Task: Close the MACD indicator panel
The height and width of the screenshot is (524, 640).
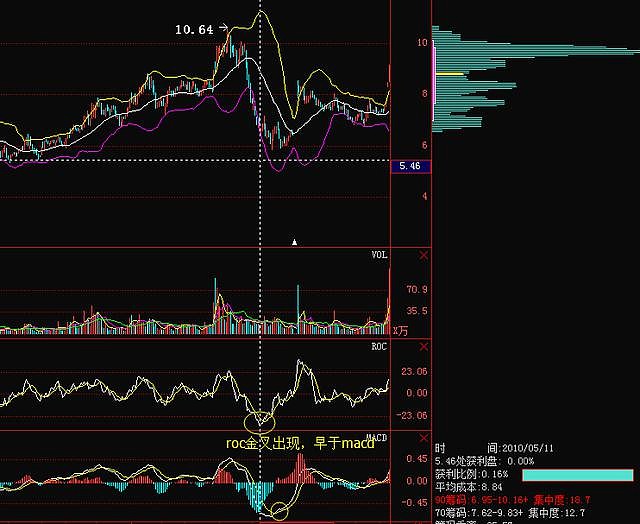Action: (x=422, y=438)
